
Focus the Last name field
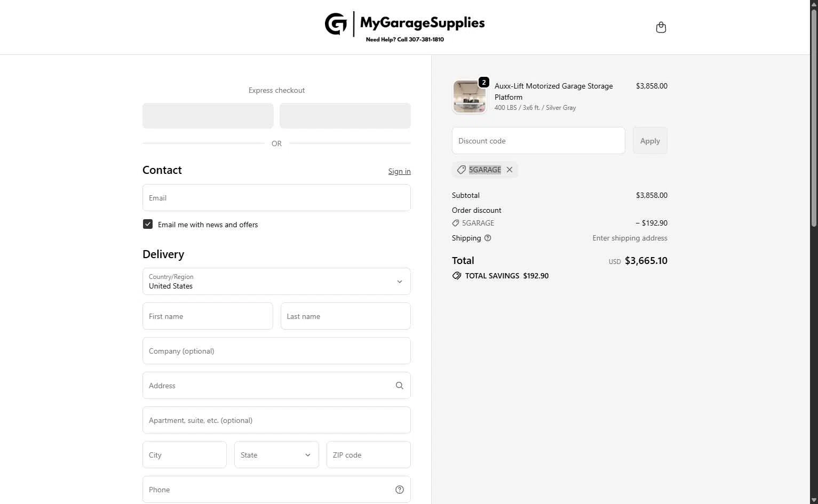tap(346, 316)
